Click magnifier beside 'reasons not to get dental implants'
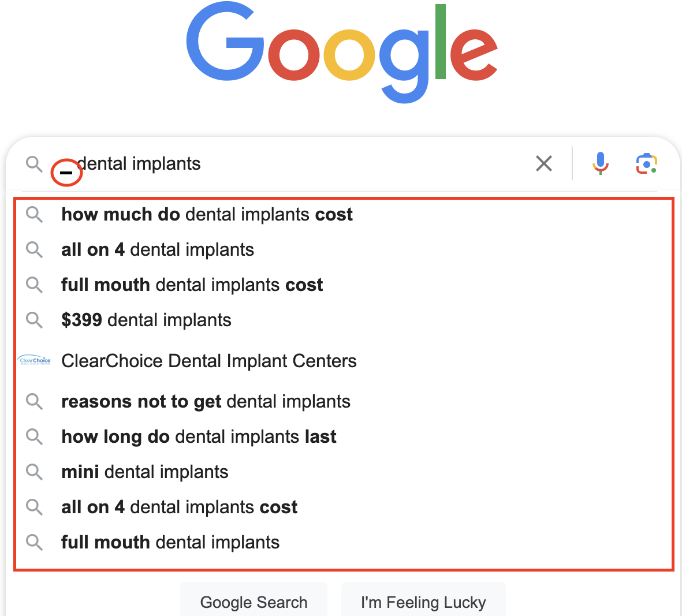 click(x=34, y=401)
